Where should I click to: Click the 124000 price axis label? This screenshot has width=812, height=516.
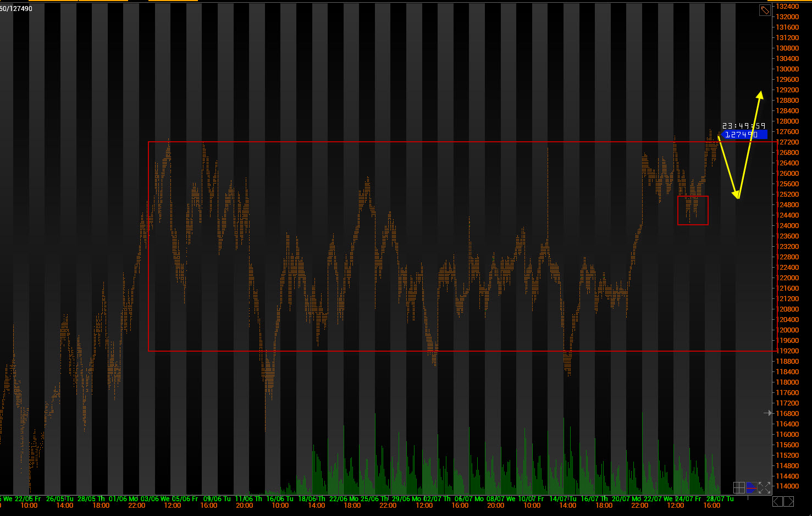coord(787,226)
